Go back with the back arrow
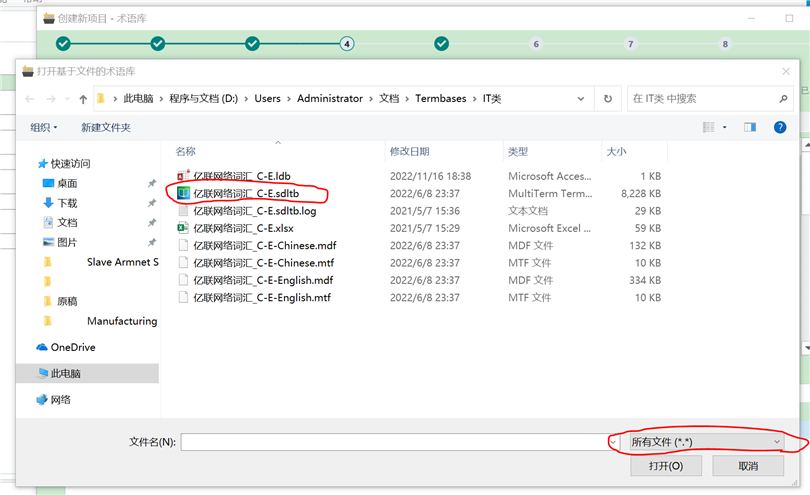Screen dimensions: 810x495 pyautogui.click(x=30, y=99)
